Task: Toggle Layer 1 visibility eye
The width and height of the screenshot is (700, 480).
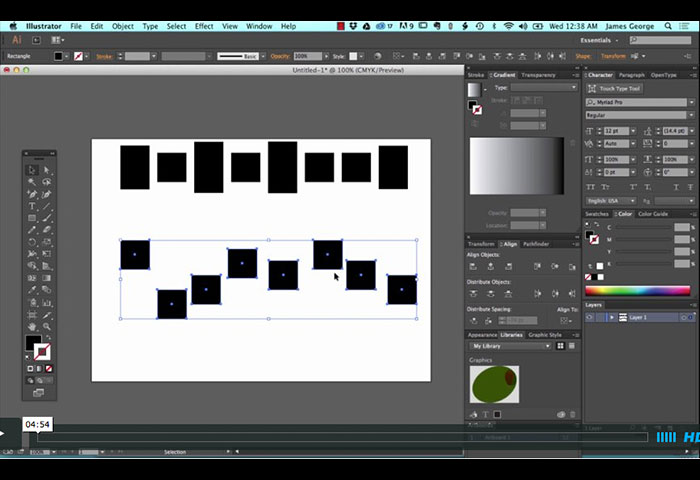Action: pos(590,317)
